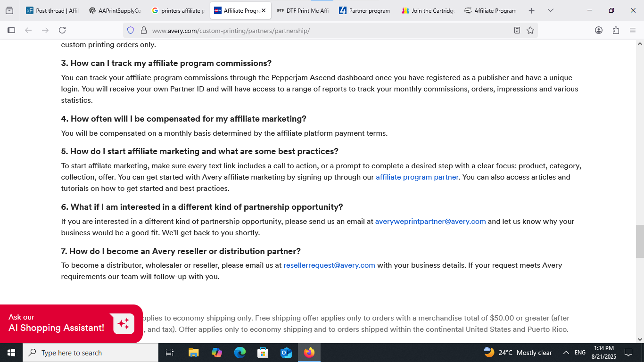
Task: Click question 4 heading about compensation
Action: pyautogui.click(x=184, y=119)
